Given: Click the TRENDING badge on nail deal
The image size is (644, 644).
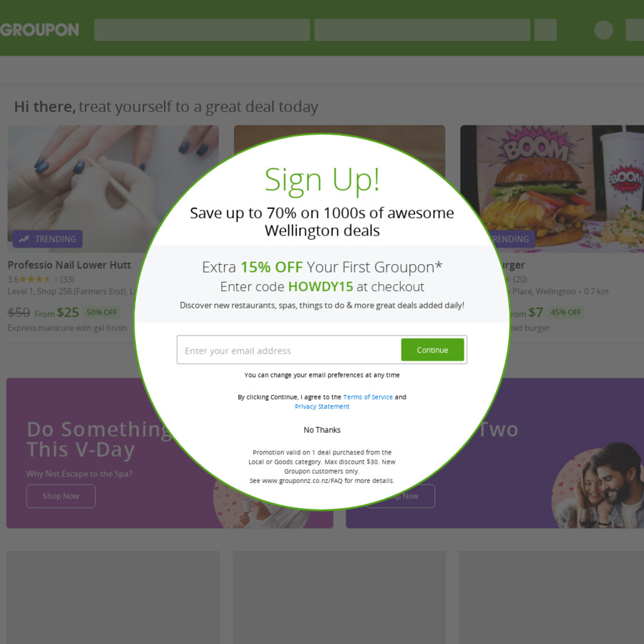Looking at the screenshot, I should 48,239.
